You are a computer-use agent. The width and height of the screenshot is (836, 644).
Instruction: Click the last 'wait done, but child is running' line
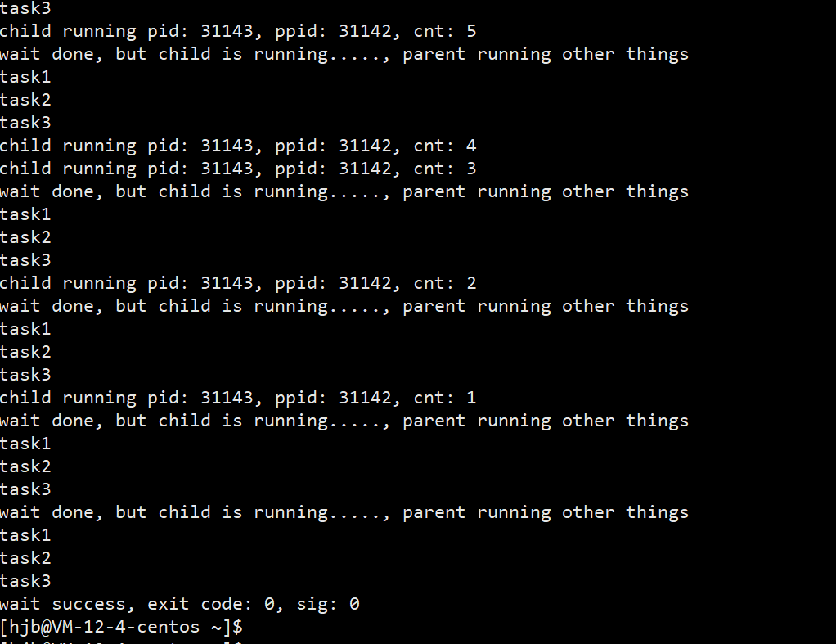point(344,512)
